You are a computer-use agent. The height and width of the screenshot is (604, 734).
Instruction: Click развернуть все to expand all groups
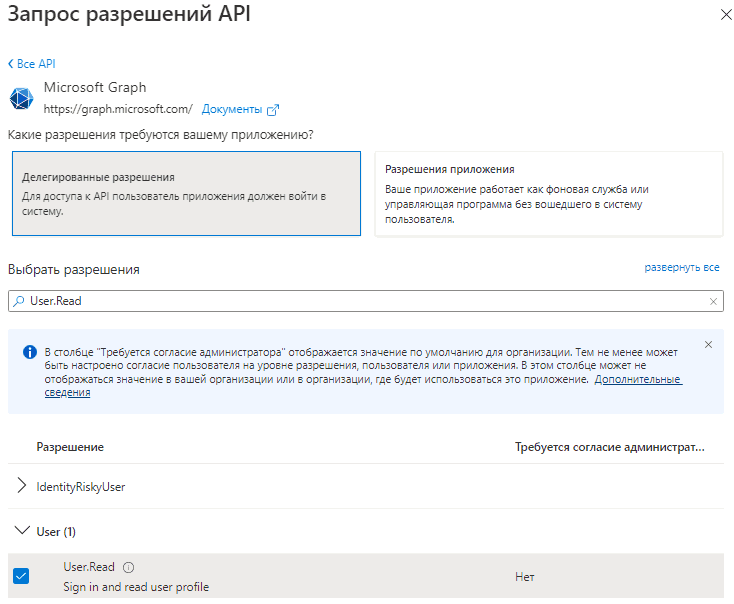(682, 267)
